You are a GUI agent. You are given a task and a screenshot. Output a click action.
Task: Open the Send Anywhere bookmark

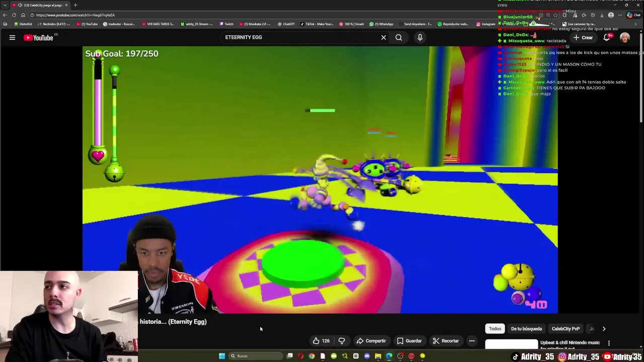coord(415,24)
